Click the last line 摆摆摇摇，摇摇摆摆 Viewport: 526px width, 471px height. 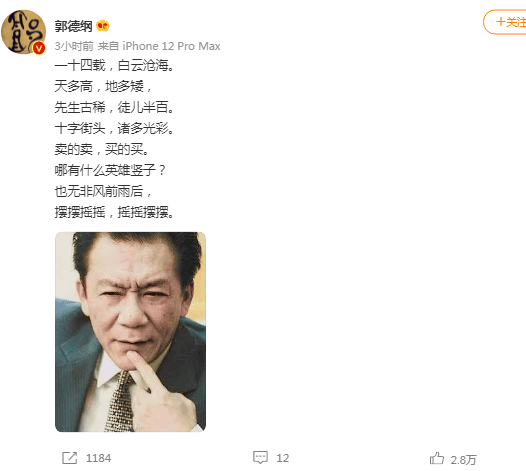coord(114,212)
